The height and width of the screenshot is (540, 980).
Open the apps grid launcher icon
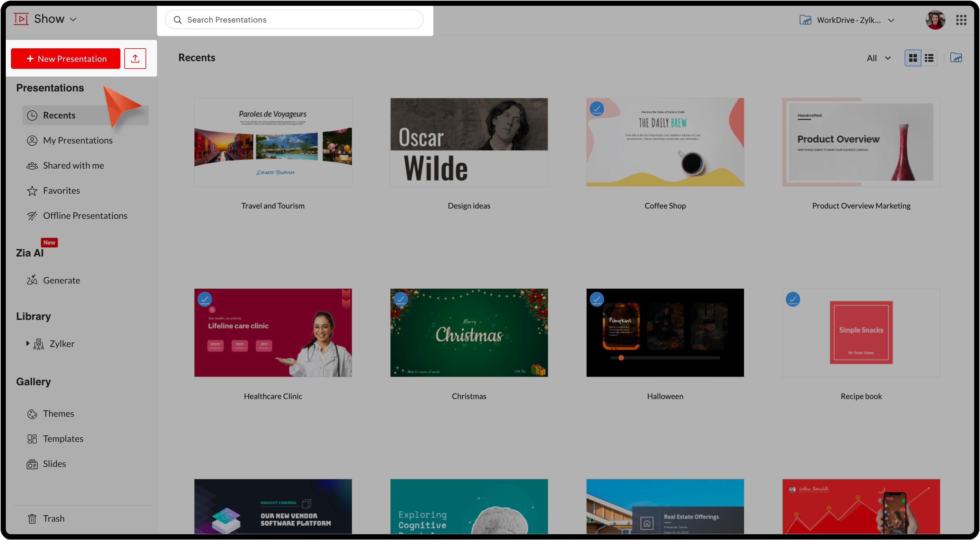pyautogui.click(x=961, y=20)
